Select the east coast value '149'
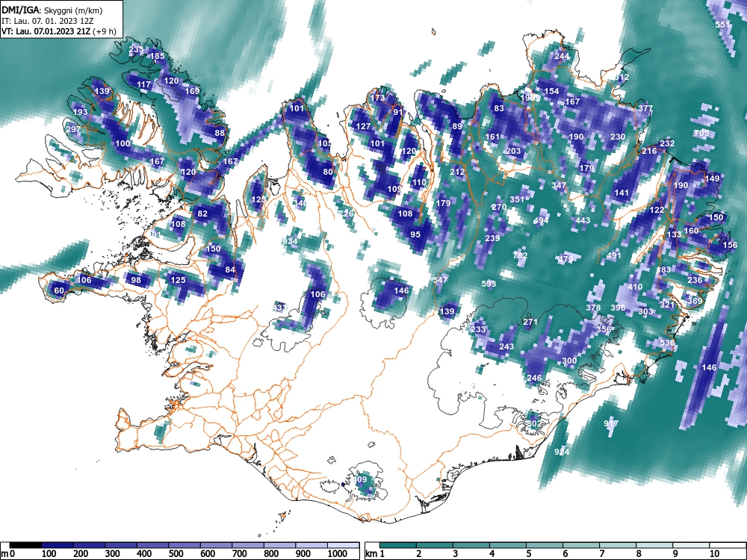This screenshot has width=747, height=560. pos(712,178)
